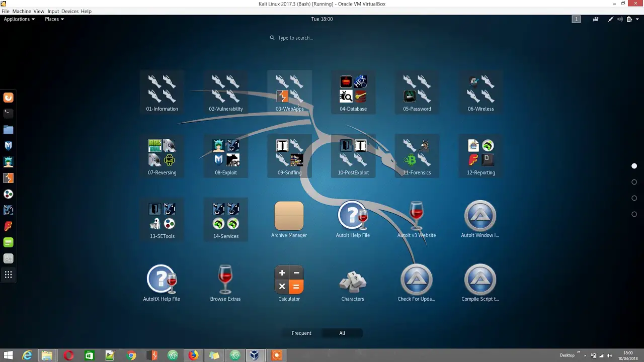Open the 11-Forensics folder
This screenshot has width=644, height=362.
click(x=417, y=156)
